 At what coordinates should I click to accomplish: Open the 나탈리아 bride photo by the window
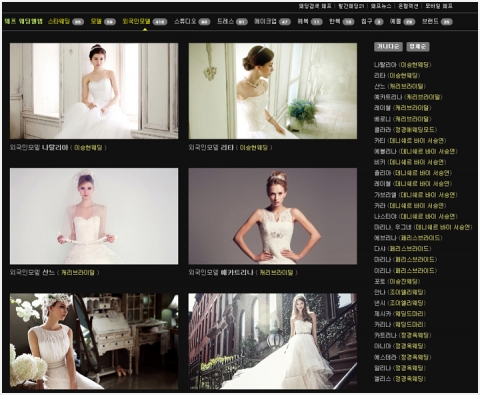click(x=94, y=91)
